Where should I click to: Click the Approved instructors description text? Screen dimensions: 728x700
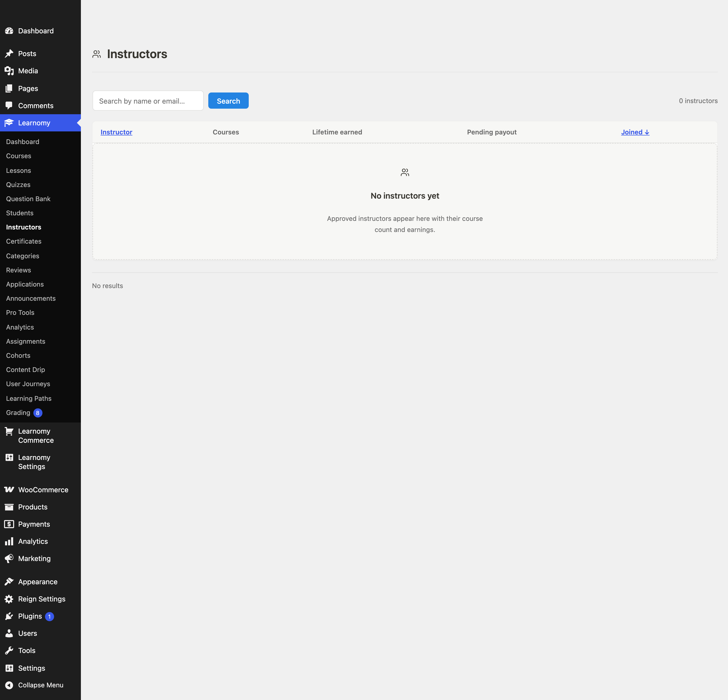coord(405,224)
